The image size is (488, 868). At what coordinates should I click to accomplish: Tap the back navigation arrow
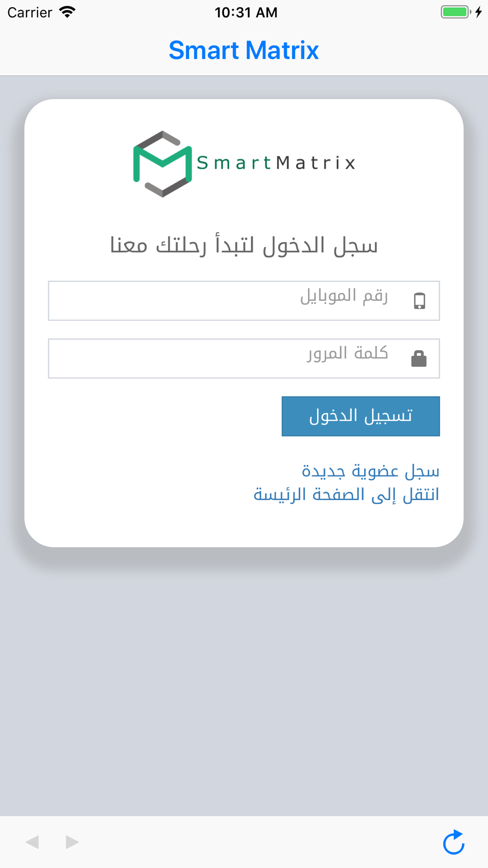click(32, 842)
